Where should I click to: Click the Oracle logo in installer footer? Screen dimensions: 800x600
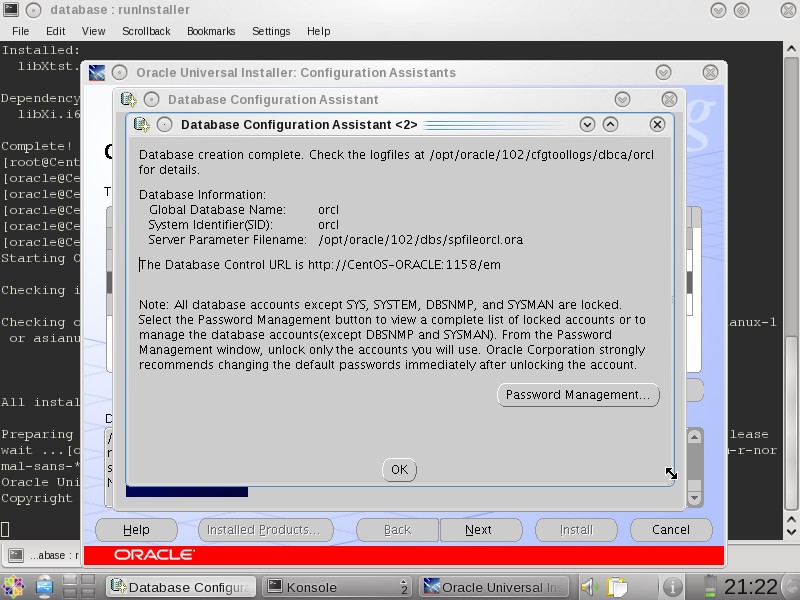coord(154,555)
